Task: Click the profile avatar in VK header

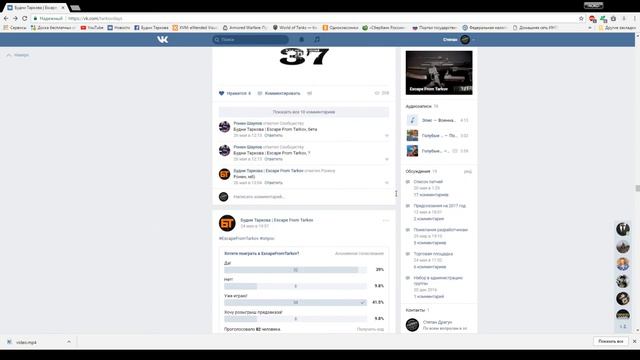Action: click(464, 39)
